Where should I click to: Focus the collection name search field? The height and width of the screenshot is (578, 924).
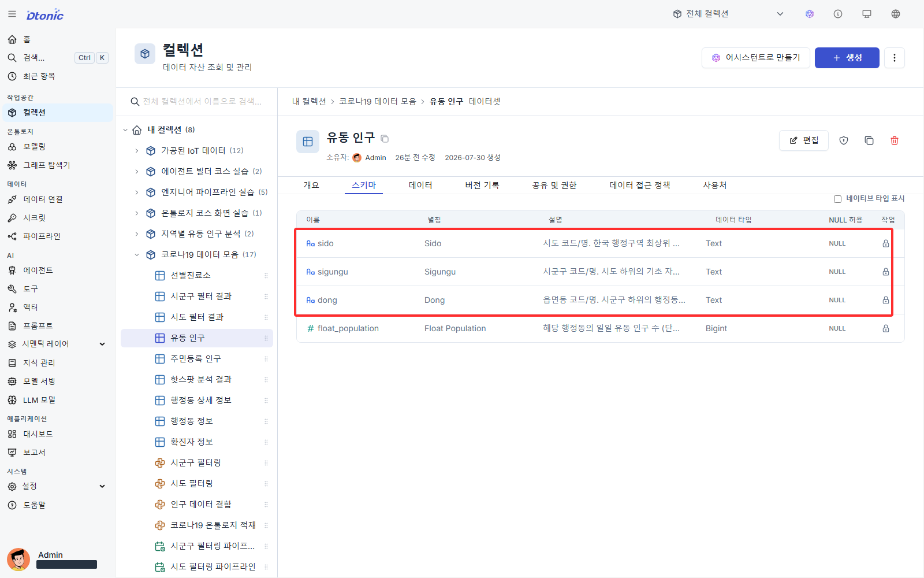196,102
